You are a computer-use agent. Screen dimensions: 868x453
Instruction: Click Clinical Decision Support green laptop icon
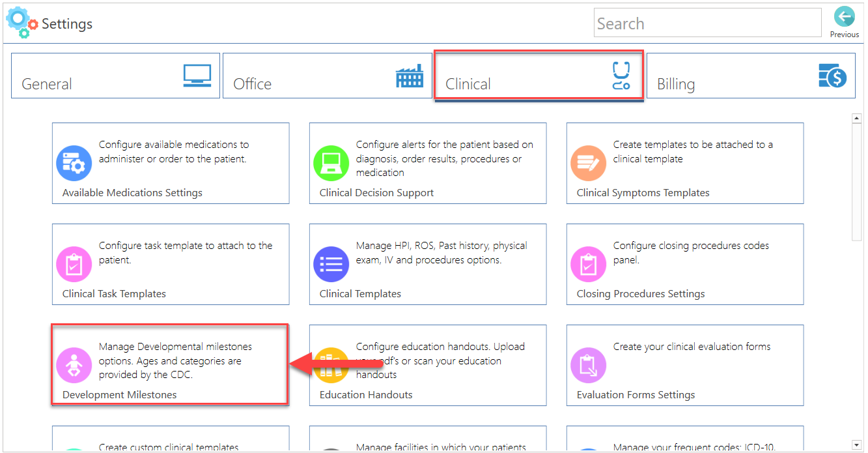pos(331,163)
